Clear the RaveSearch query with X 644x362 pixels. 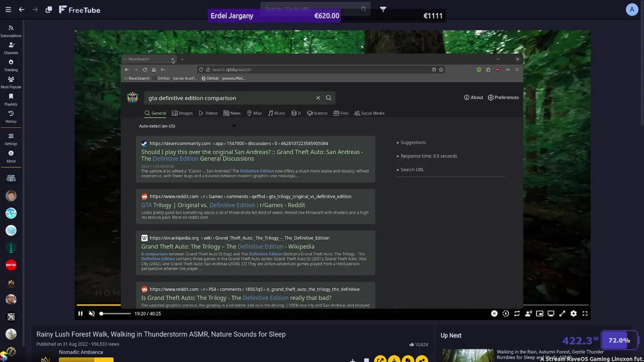pos(318,98)
